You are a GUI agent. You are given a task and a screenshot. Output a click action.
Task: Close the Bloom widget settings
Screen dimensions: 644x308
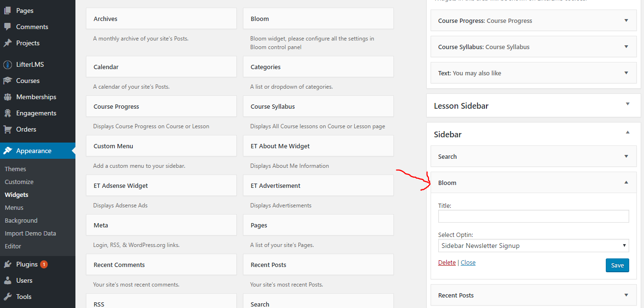click(x=468, y=262)
